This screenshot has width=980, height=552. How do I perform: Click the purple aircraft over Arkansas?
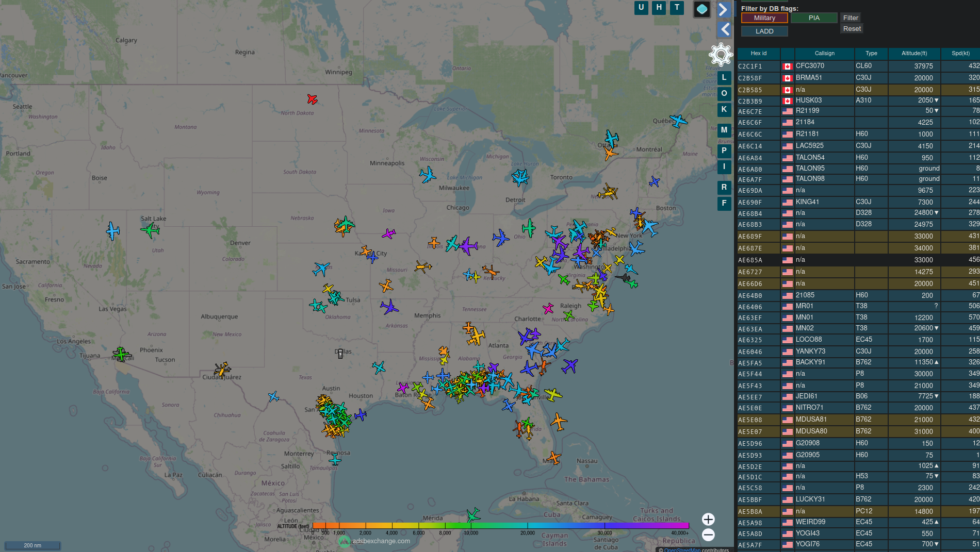(389, 308)
